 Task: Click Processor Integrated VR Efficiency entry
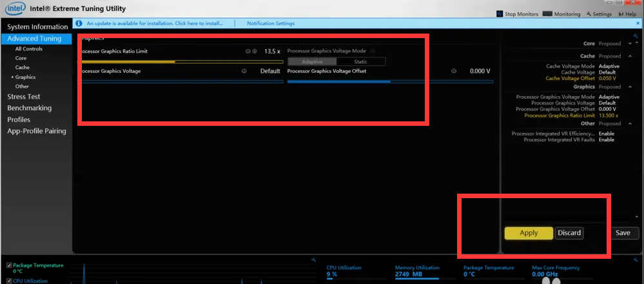point(563,134)
